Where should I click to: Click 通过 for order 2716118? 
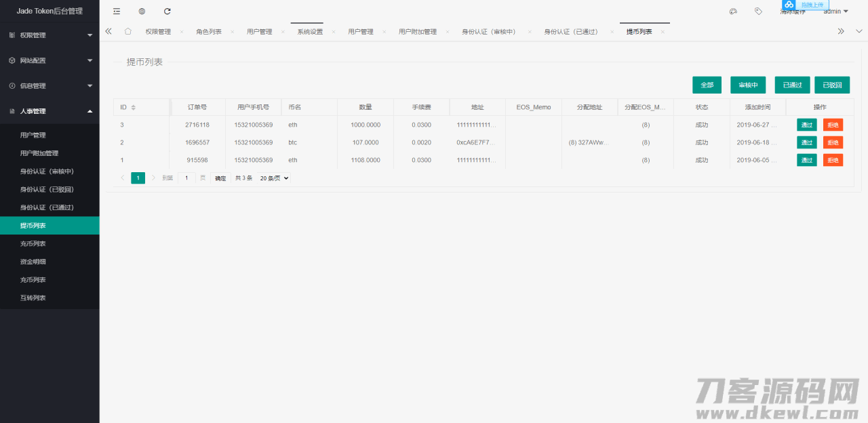point(806,125)
